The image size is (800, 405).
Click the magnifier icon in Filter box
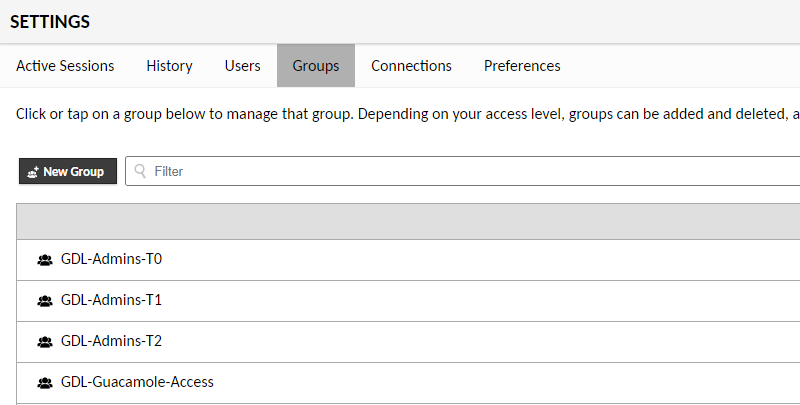[140, 172]
